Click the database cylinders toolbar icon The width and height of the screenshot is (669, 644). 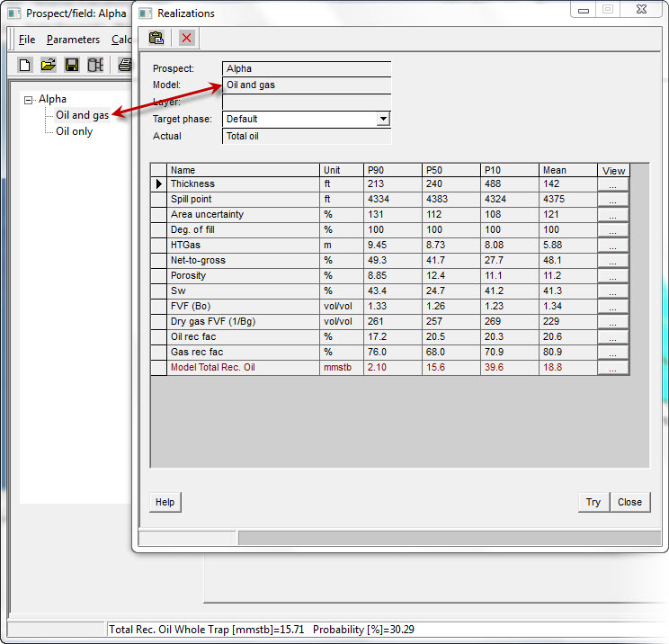point(95,65)
